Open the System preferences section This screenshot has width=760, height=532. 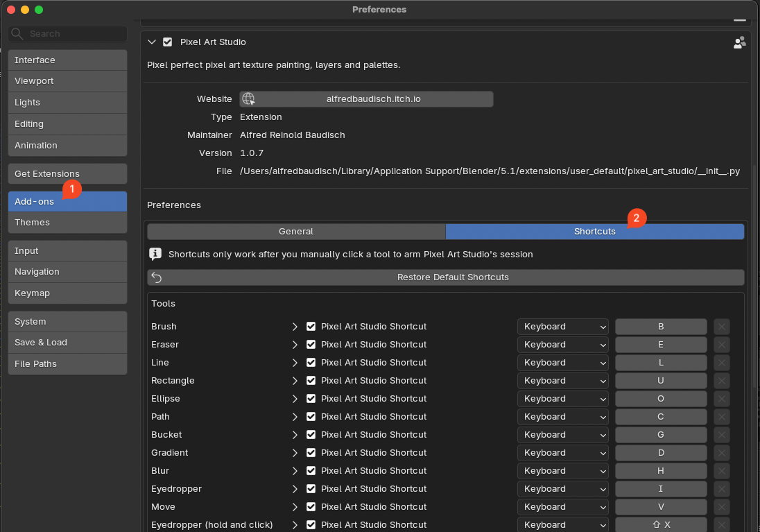click(x=67, y=322)
